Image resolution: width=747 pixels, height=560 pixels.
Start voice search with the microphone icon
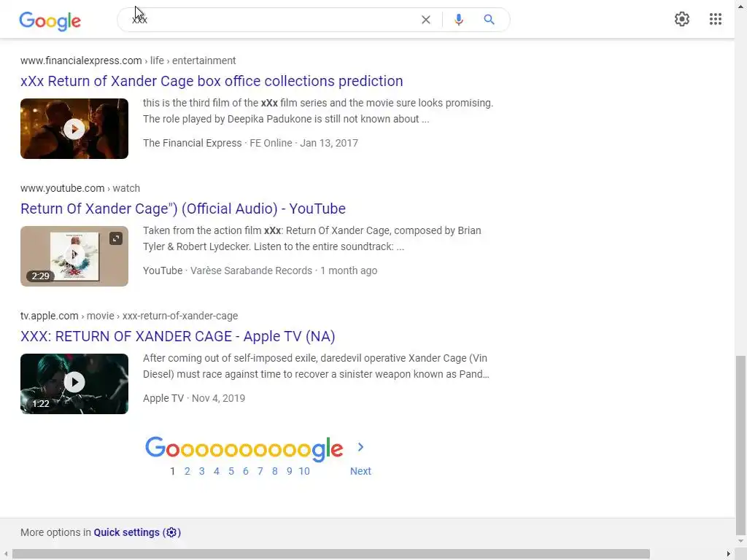pos(459,20)
